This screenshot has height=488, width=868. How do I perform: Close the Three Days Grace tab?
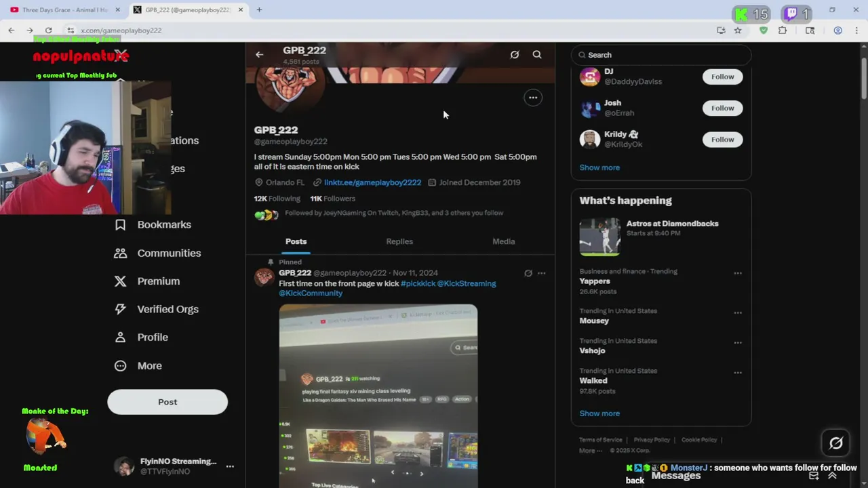118,10
